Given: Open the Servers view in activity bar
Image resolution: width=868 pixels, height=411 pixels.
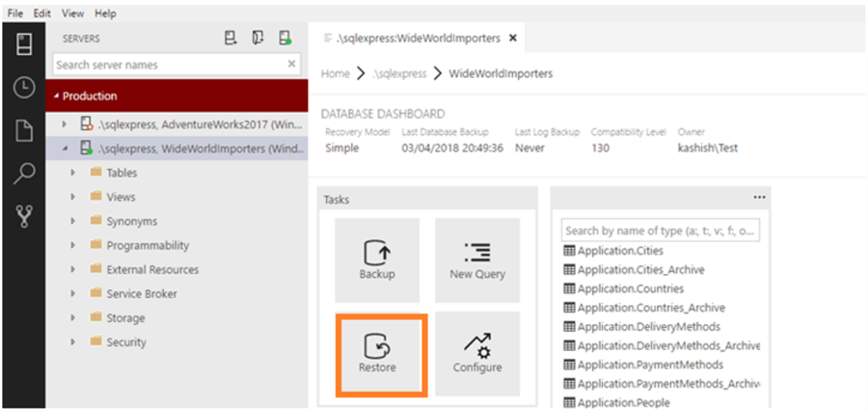Looking at the screenshot, I should [x=24, y=44].
